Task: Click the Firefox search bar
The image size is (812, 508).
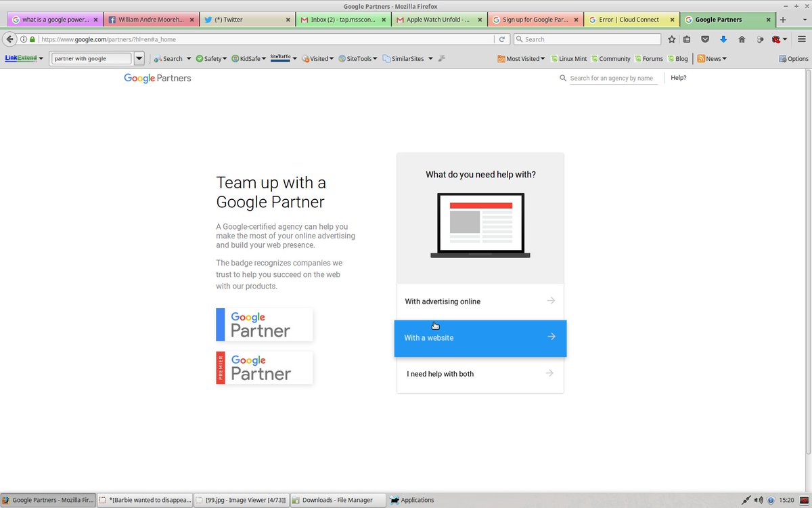Action: (x=587, y=39)
